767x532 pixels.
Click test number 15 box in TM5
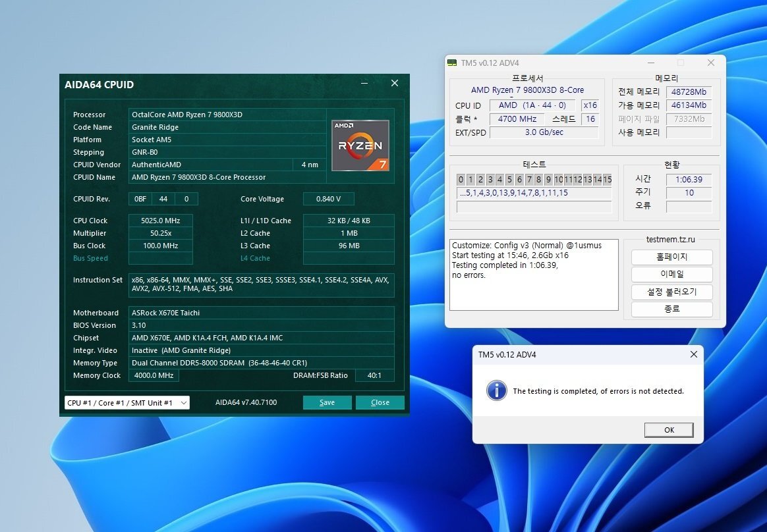(607, 180)
